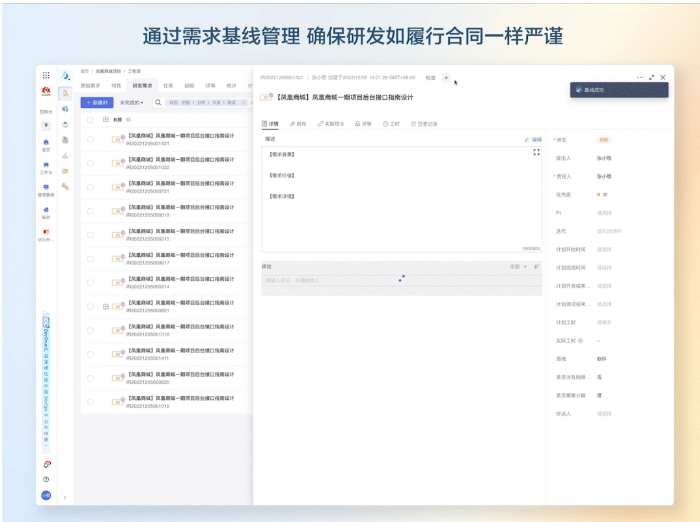700x522 pixels.
Task: Open the 工时 work hours tab
Action: [391, 124]
